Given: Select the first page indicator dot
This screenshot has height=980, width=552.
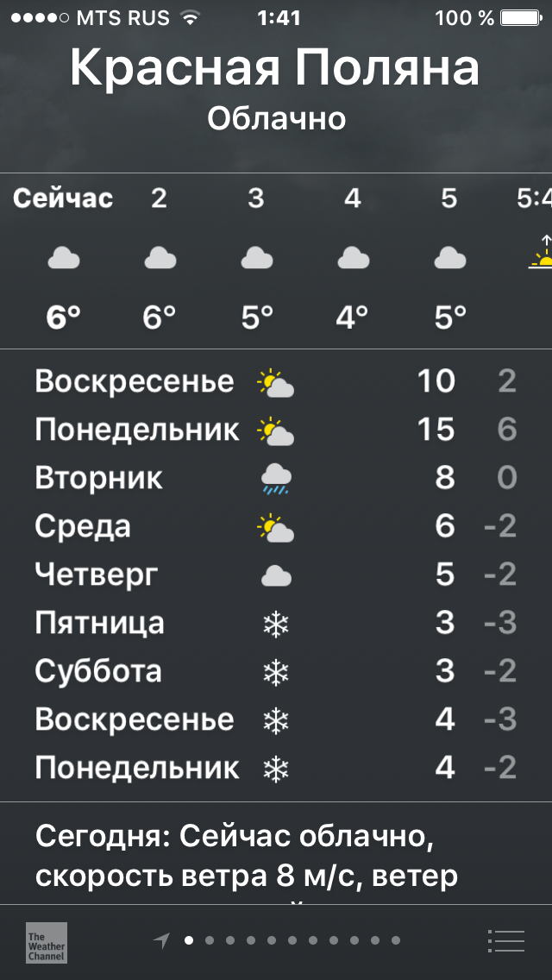Looking at the screenshot, I should (x=189, y=940).
